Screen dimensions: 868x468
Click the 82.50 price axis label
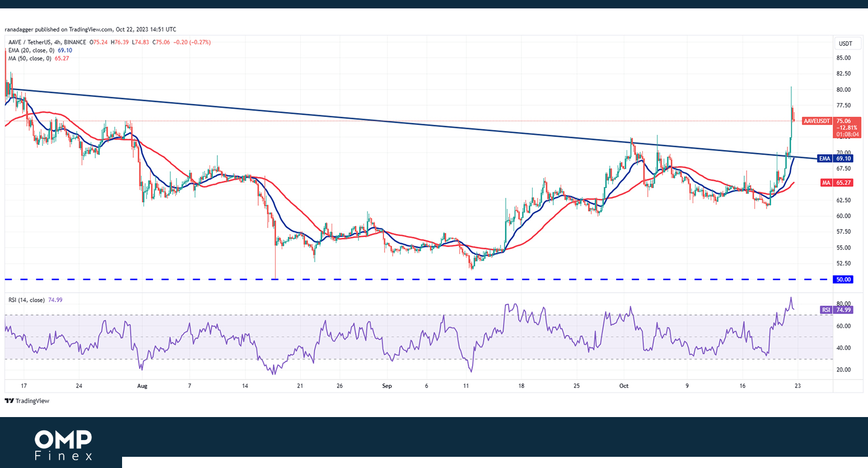tap(843, 73)
